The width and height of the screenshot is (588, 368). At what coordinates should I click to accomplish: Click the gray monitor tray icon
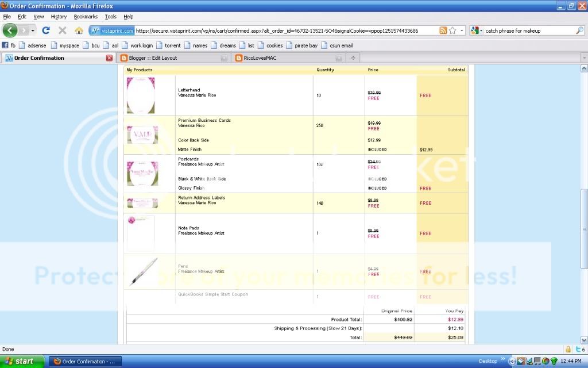pyautogui.click(x=537, y=361)
